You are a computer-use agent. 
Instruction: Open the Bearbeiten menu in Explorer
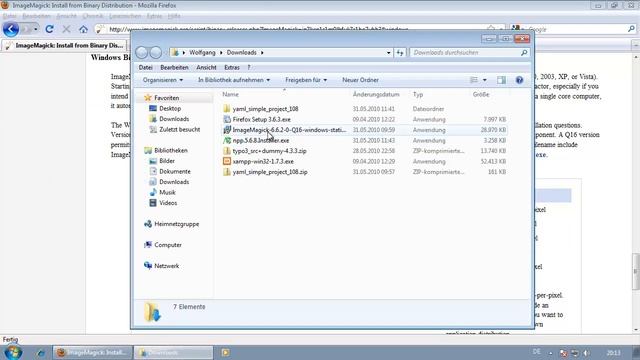coord(174,67)
